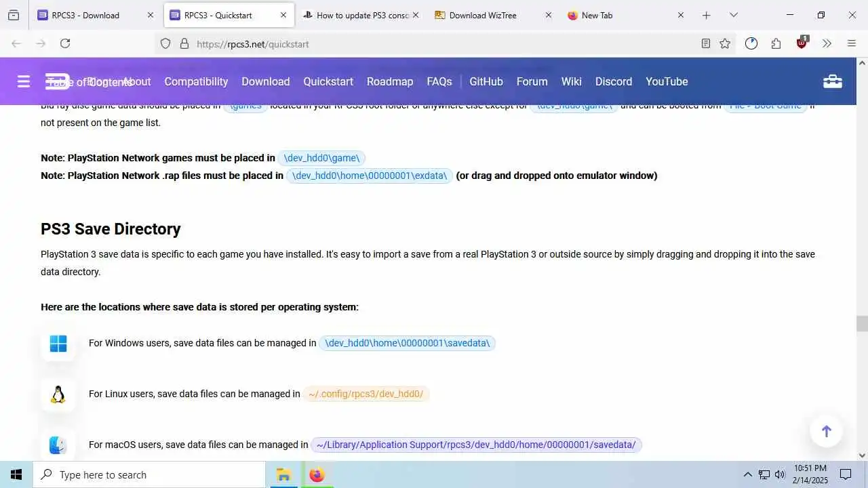This screenshot has width=868, height=488.
Task: Click the \dev_hdd0\game\ path tag in Note
Action: click(321, 158)
